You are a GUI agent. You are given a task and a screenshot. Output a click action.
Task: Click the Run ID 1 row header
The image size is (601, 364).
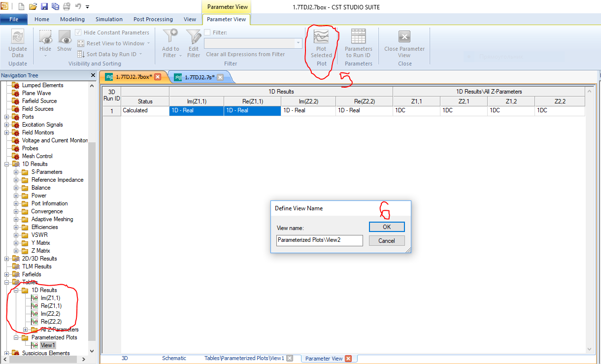point(111,111)
